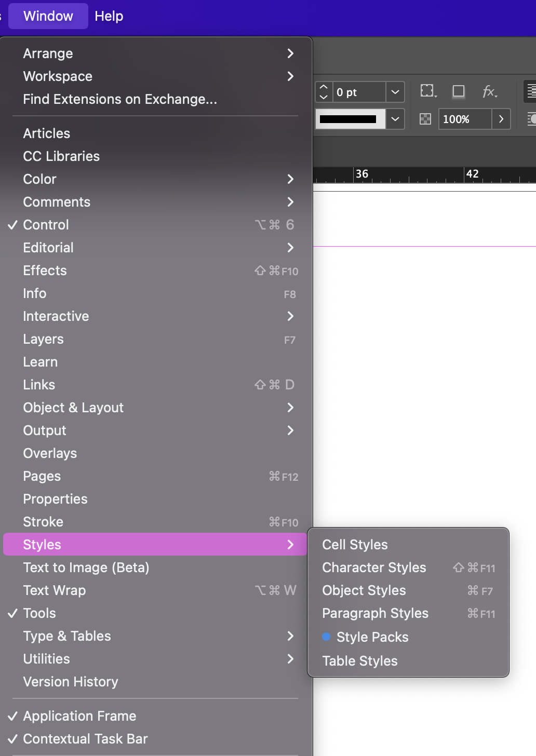536x756 pixels.
Task: Click the apply effect to object icon
Action: (x=428, y=92)
